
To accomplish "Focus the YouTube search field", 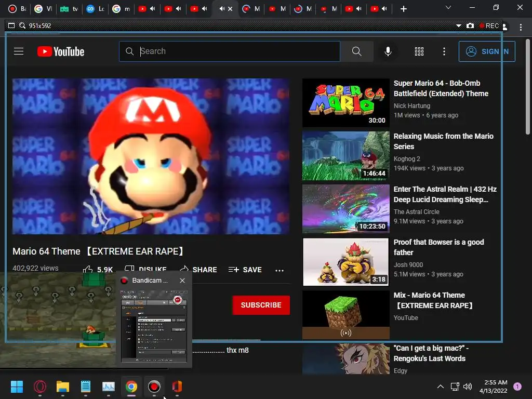I will (229, 51).
